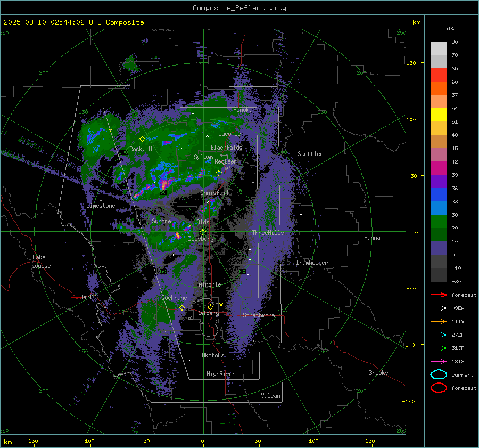Click the Drumheller label
Viewport: 479px width, 448px height.
point(312,263)
